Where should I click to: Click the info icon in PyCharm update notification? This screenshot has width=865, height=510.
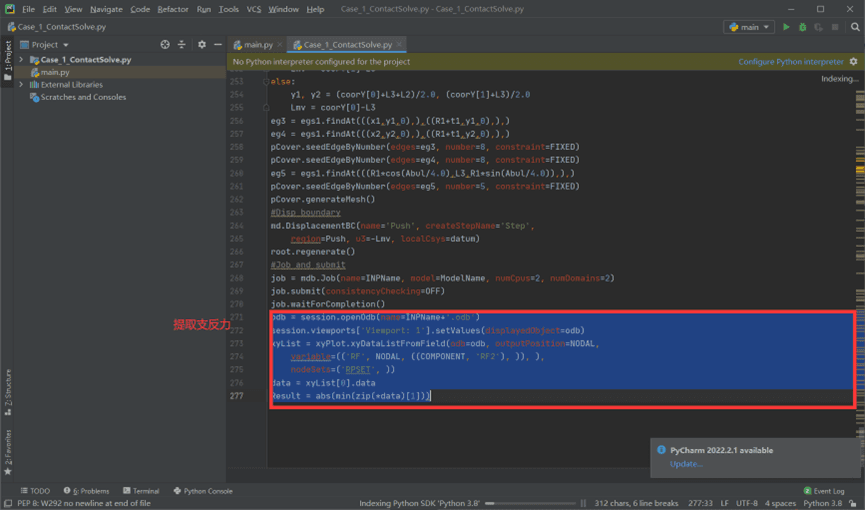point(661,450)
